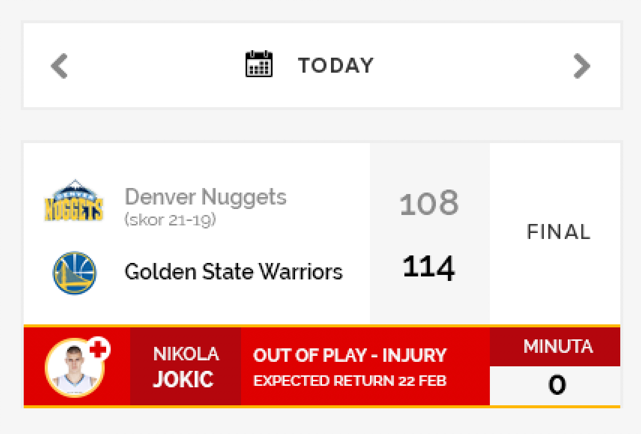
Task: Click the red cross injury icon
Action: [x=98, y=349]
